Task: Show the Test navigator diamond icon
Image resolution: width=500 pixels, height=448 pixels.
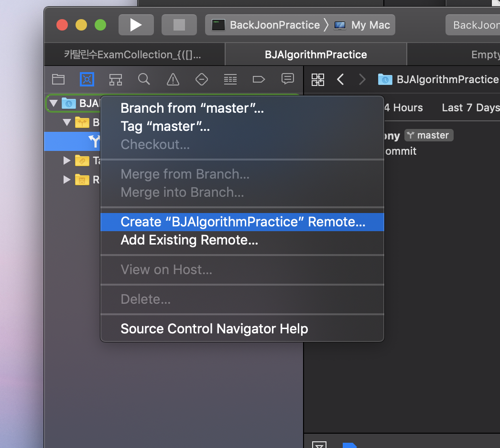Action: [202, 79]
